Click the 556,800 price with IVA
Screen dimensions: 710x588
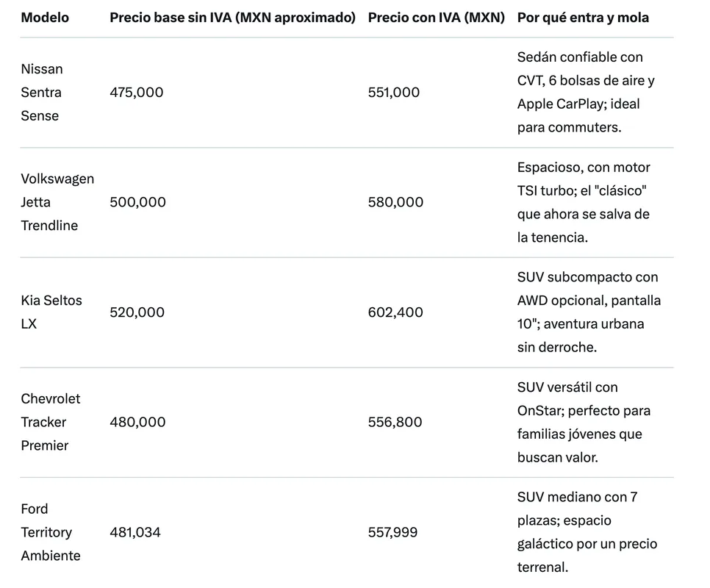[395, 422]
